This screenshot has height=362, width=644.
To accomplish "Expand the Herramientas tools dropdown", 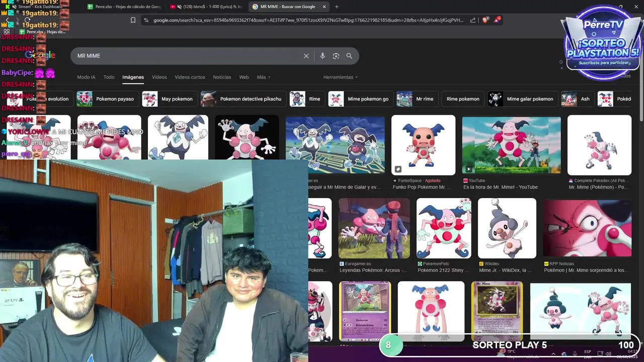I will click(341, 77).
